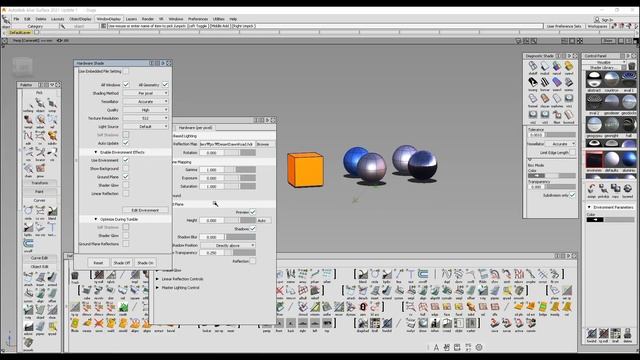The height and width of the screenshot is (360, 640).
Task: Toggle the All Windows checkbox
Action: 126,84
